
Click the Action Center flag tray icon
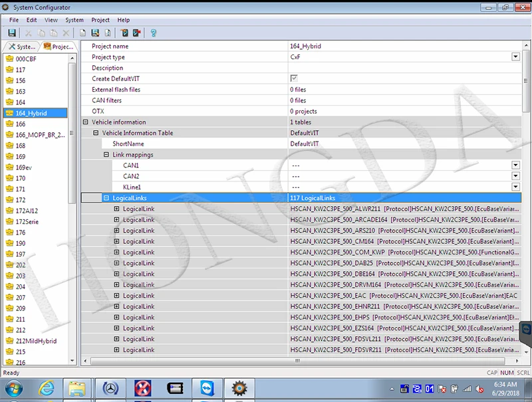click(442, 389)
